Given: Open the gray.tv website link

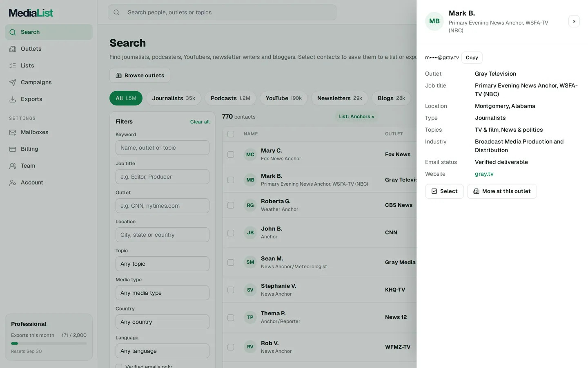Looking at the screenshot, I should (x=484, y=174).
